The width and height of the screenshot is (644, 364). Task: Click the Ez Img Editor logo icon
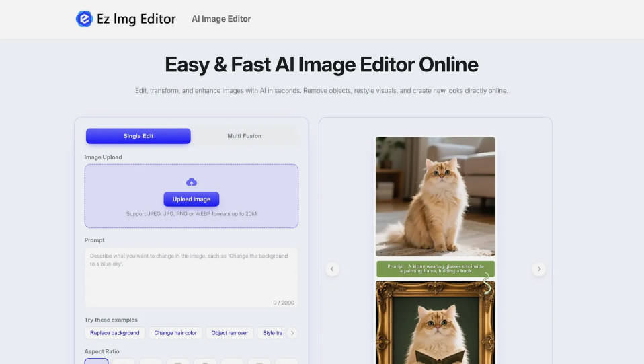tap(84, 19)
